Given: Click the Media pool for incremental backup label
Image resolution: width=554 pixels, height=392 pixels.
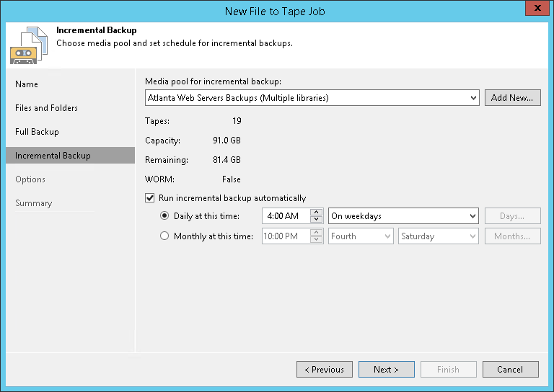Looking at the screenshot, I should point(213,81).
